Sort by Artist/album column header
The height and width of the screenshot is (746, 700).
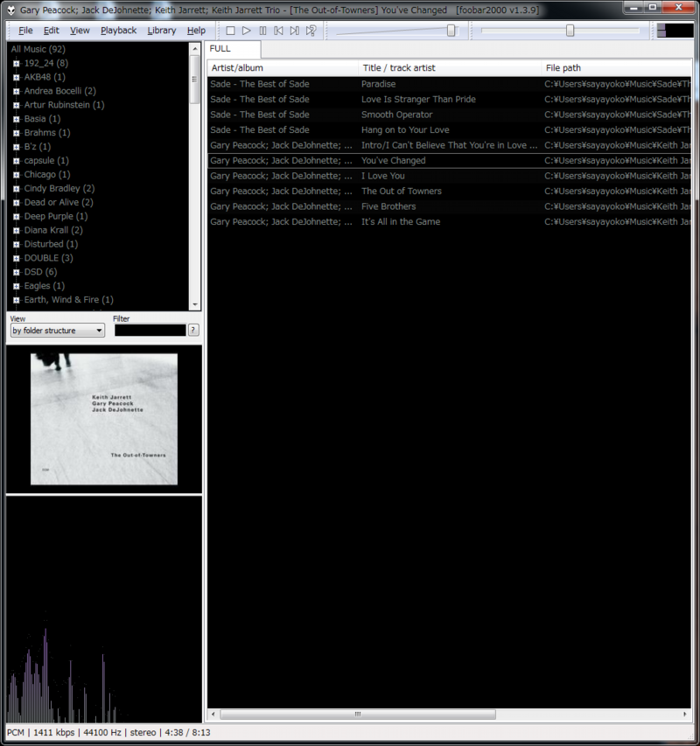[x=283, y=68]
